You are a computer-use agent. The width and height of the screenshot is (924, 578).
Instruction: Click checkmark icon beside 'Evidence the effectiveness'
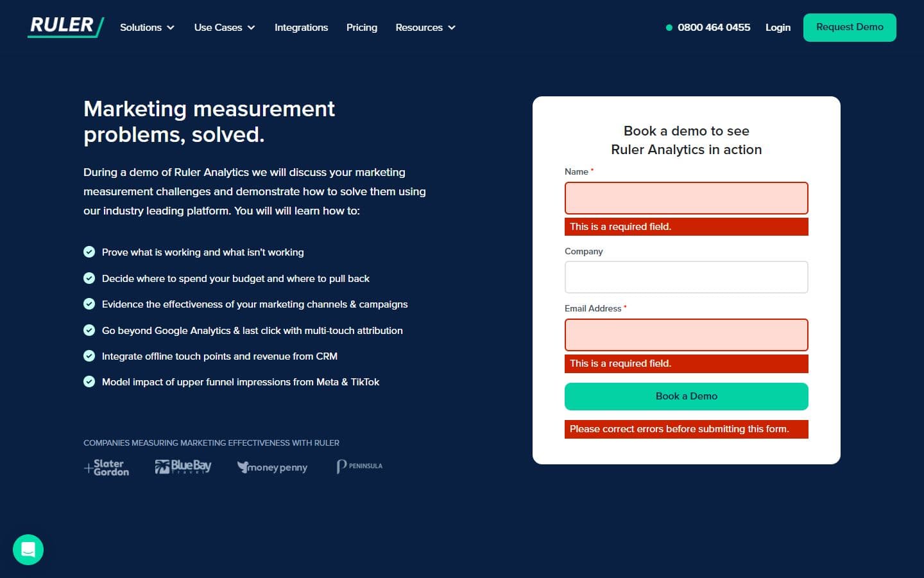[89, 304]
